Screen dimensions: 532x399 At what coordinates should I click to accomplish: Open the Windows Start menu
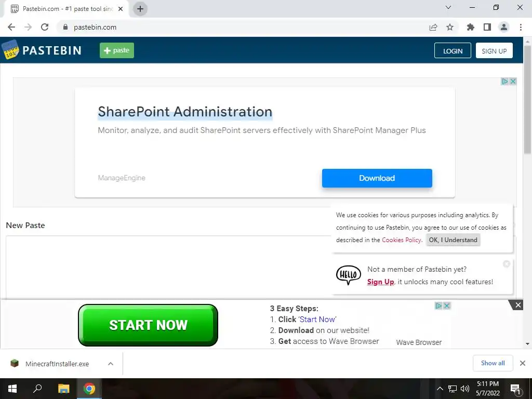pos(12,389)
